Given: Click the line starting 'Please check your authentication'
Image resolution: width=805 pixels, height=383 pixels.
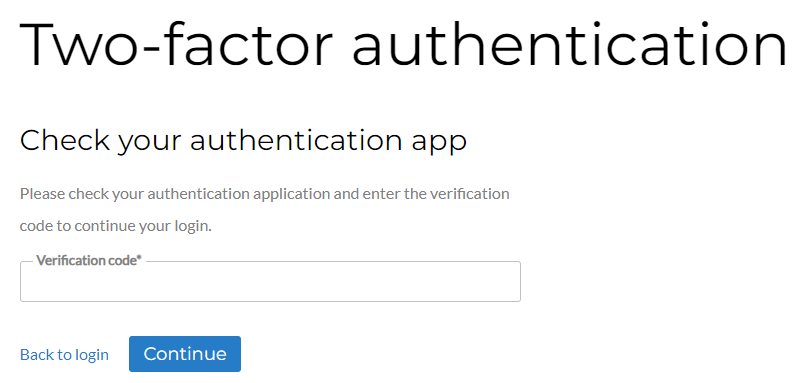Looking at the screenshot, I should click(264, 195).
